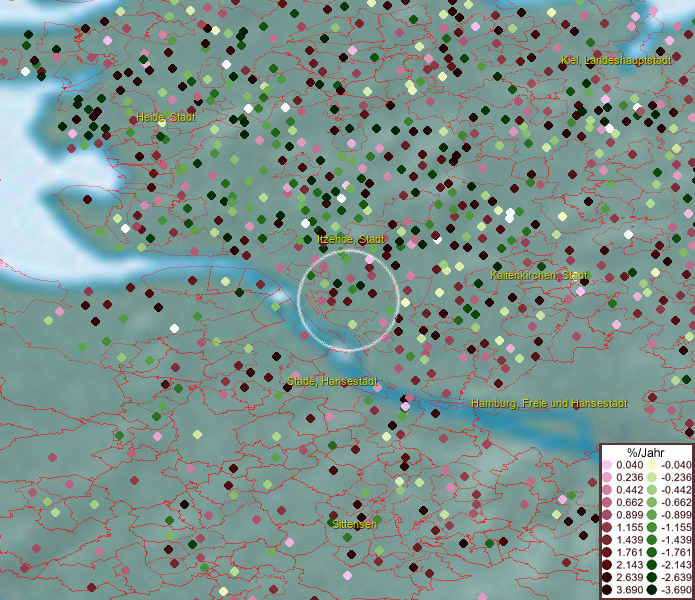Select the -1.439 legend color swatch

click(652, 540)
